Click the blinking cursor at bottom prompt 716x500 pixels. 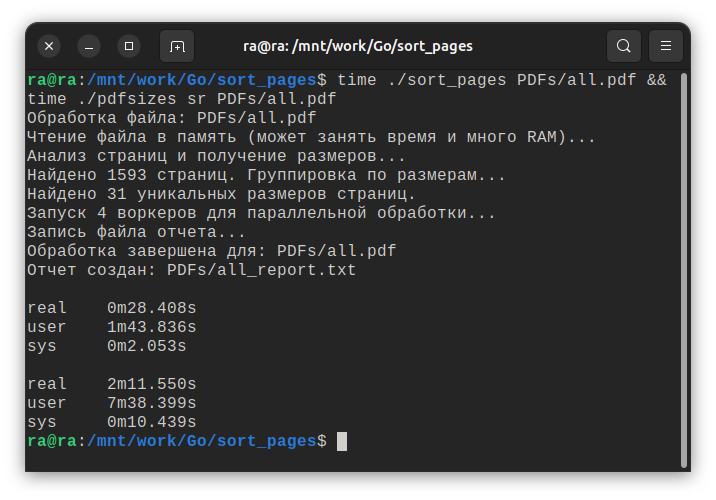342,441
